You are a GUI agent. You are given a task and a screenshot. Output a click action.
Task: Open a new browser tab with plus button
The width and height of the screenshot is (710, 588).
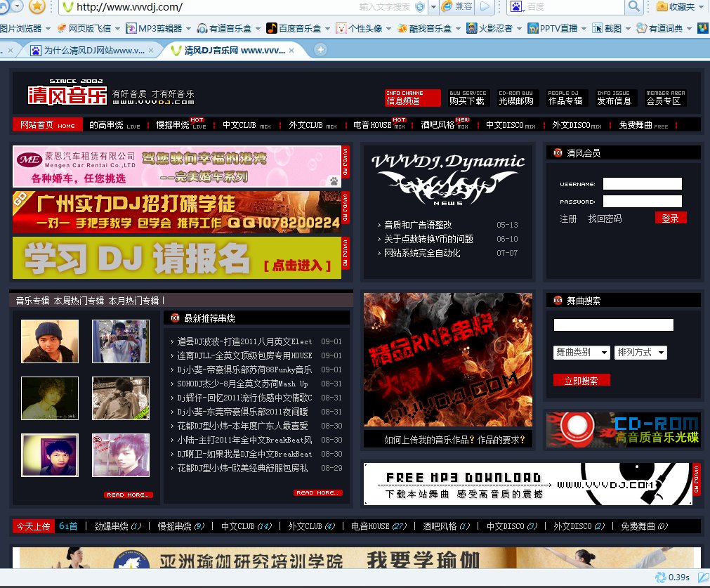[320, 49]
